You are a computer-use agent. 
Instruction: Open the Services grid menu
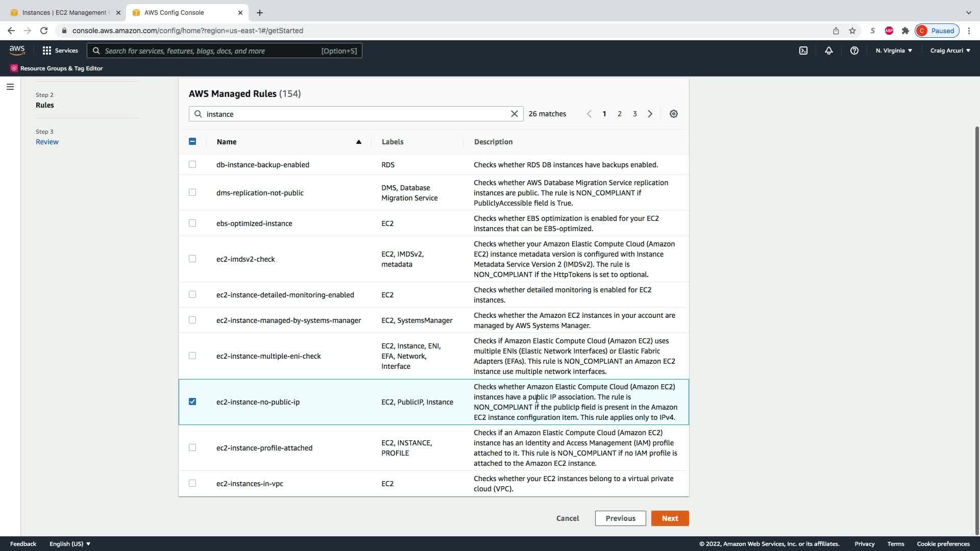[x=60, y=51]
